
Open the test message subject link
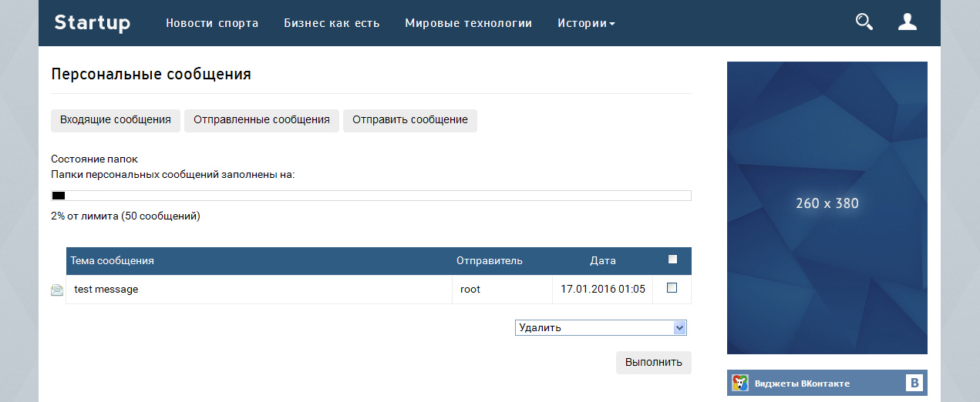[x=106, y=290]
